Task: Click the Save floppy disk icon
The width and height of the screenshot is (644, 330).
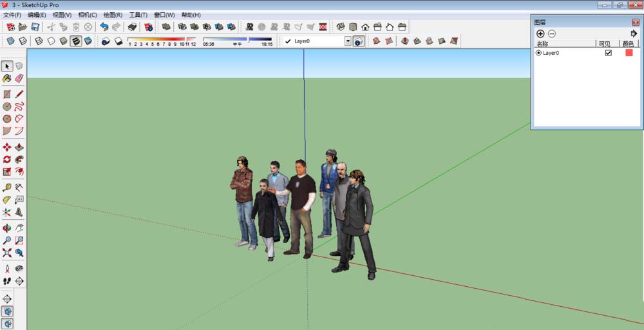Action: [35, 27]
